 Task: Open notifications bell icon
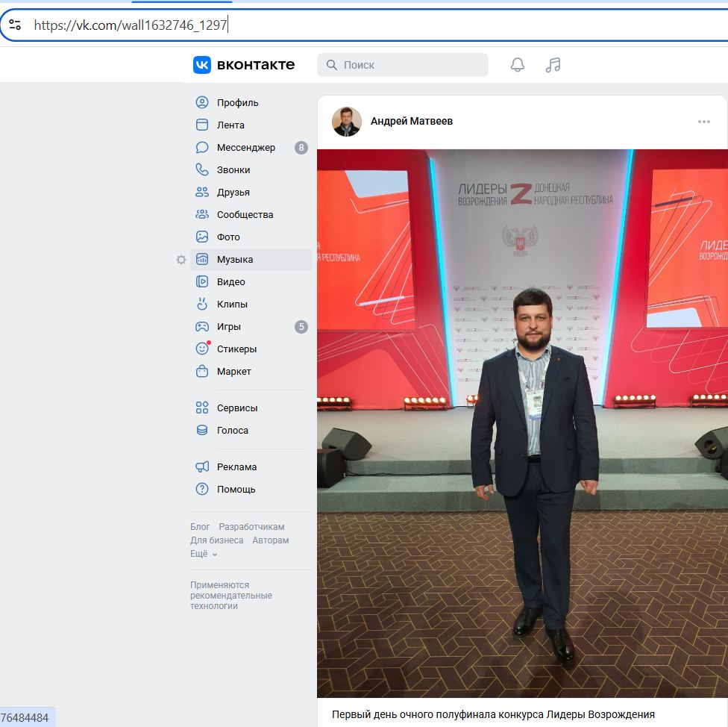pos(517,65)
